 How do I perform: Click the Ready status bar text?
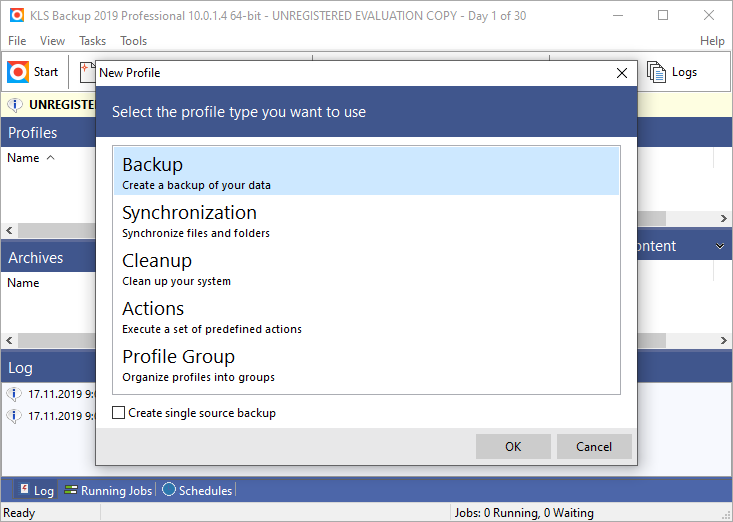pyautogui.click(x=19, y=513)
